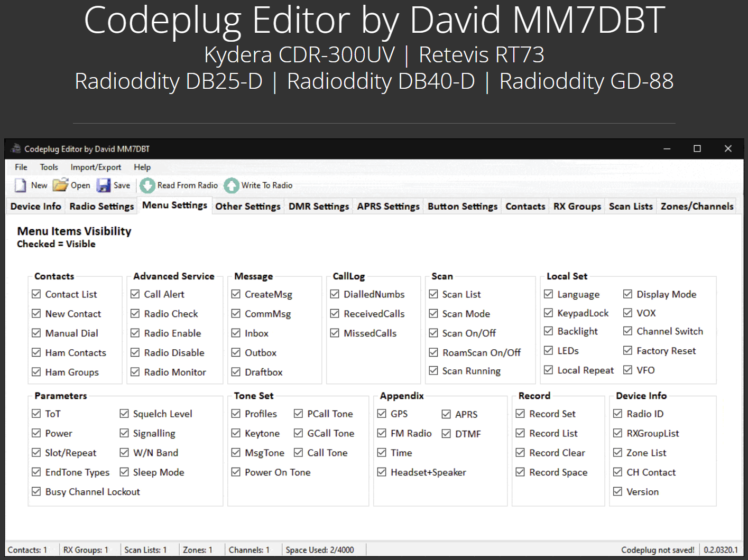The width and height of the screenshot is (748, 560).
Task: Uncheck Scan Running under Scan
Action: click(x=433, y=370)
